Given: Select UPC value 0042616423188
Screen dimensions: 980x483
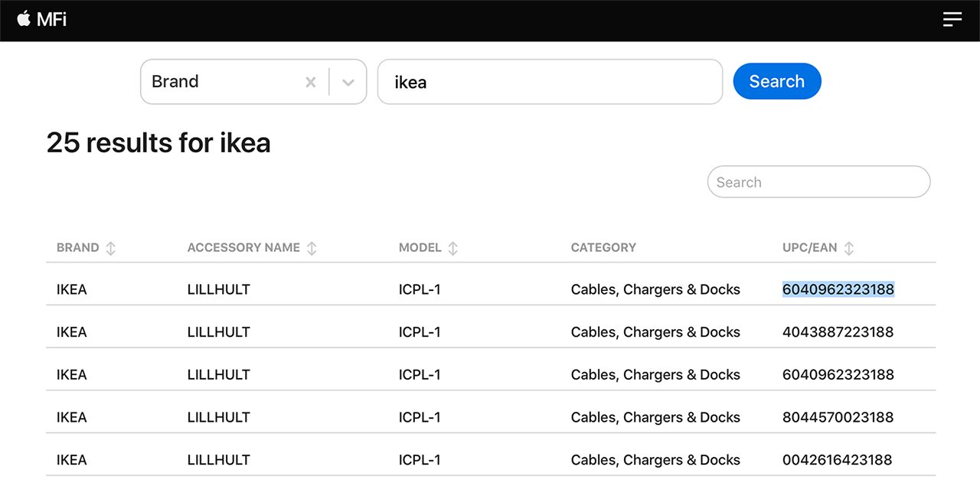Looking at the screenshot, I should [838, 460].
